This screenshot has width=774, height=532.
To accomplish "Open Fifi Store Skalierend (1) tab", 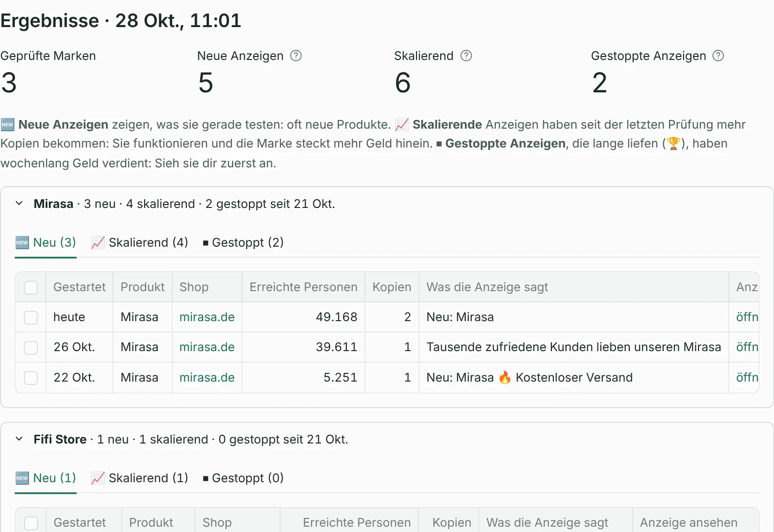I will click(x=139, y=478).
